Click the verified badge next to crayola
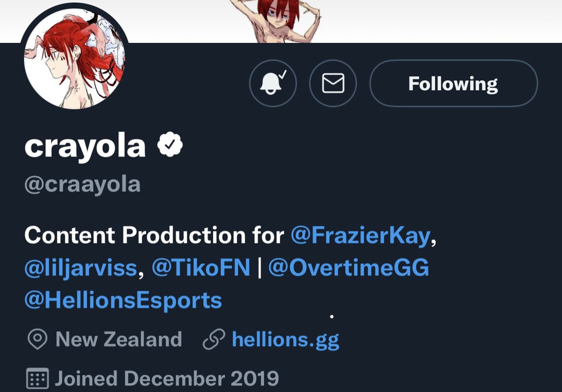This screenshot has width=562, height=392. pyautogui.click(x=170, y=145)
